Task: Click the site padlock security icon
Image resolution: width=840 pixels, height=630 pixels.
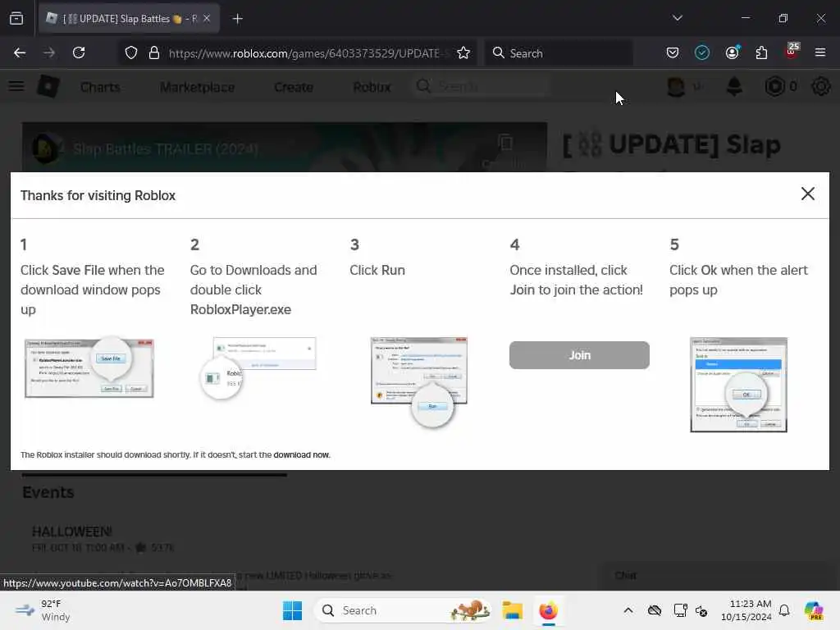Action: pos(154,53)
